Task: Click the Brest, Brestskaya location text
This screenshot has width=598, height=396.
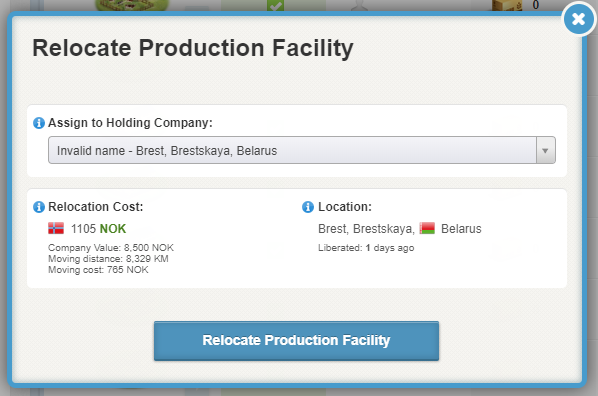Action: click(x=366, y=229)
